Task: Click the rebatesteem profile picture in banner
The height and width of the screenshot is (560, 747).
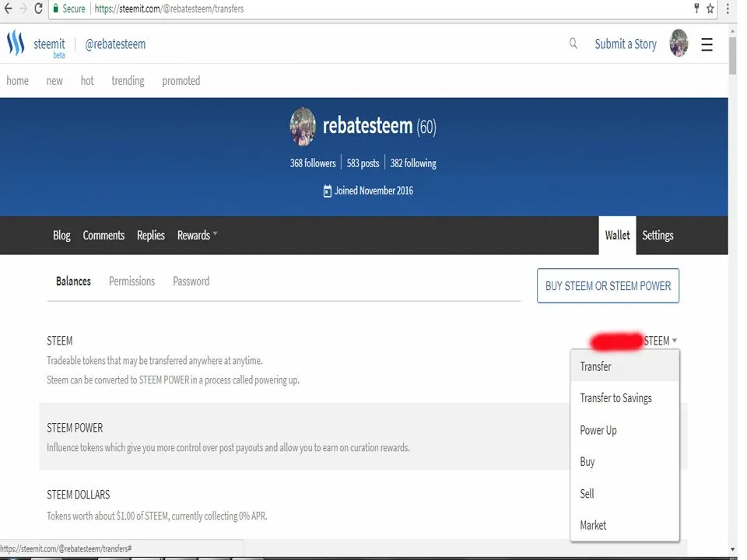Action: pos(303,126)
